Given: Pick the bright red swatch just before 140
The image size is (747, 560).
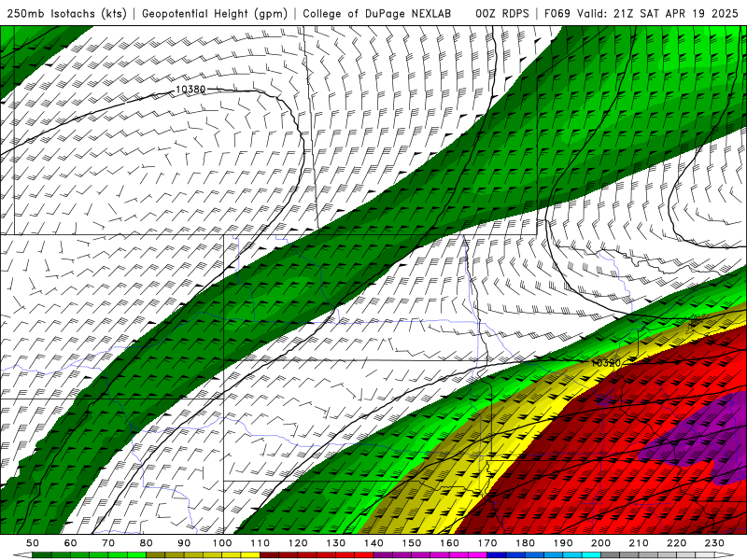Looking at the screenshot, I should (x=364, y=555).
